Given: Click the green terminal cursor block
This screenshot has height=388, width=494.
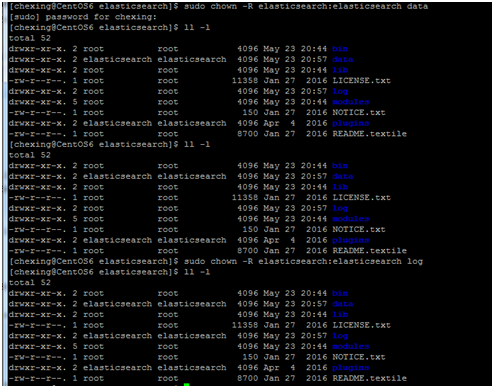Looking at the screenshot, I should click(186, 385).
